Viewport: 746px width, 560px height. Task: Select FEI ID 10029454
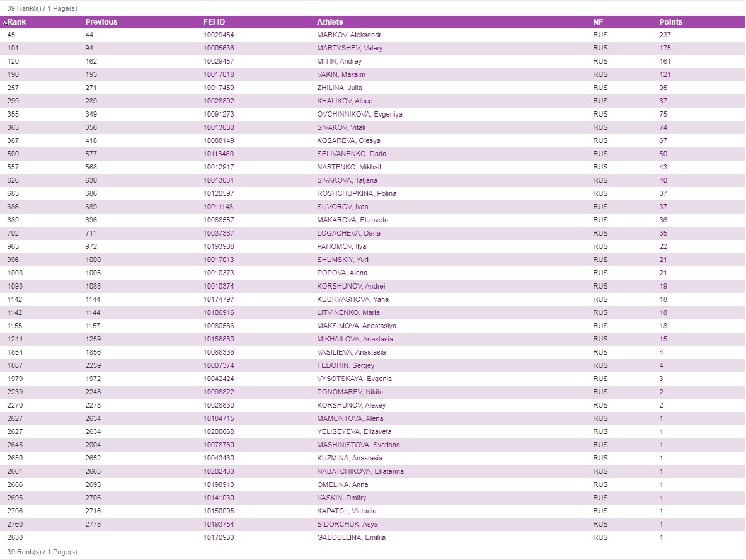(x=219, y=35)
